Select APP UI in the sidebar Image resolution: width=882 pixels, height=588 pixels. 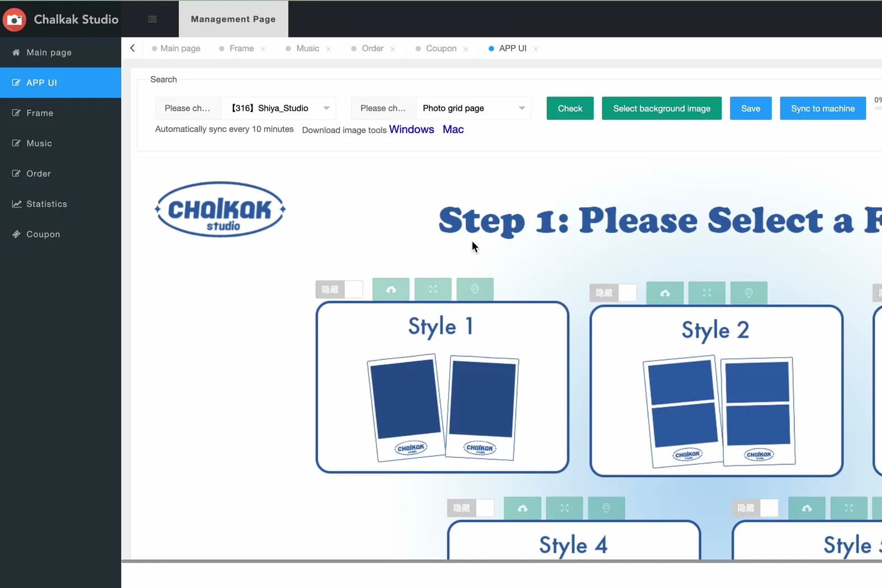click(x=61, y=83)
